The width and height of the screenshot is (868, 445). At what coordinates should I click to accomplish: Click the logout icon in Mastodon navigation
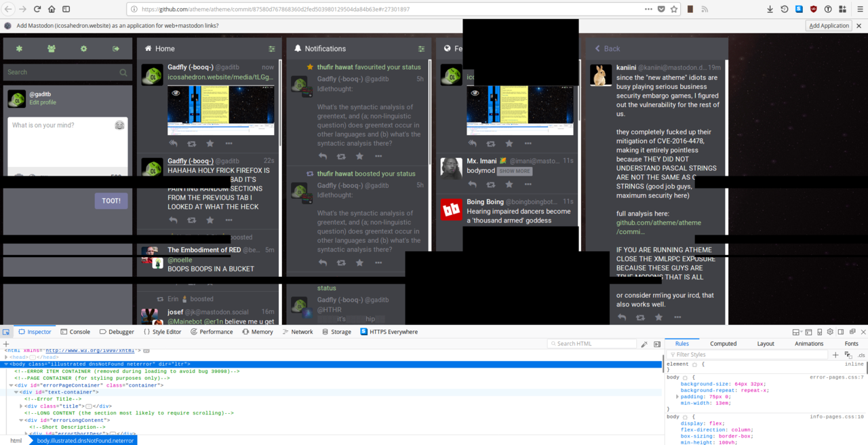116,49
